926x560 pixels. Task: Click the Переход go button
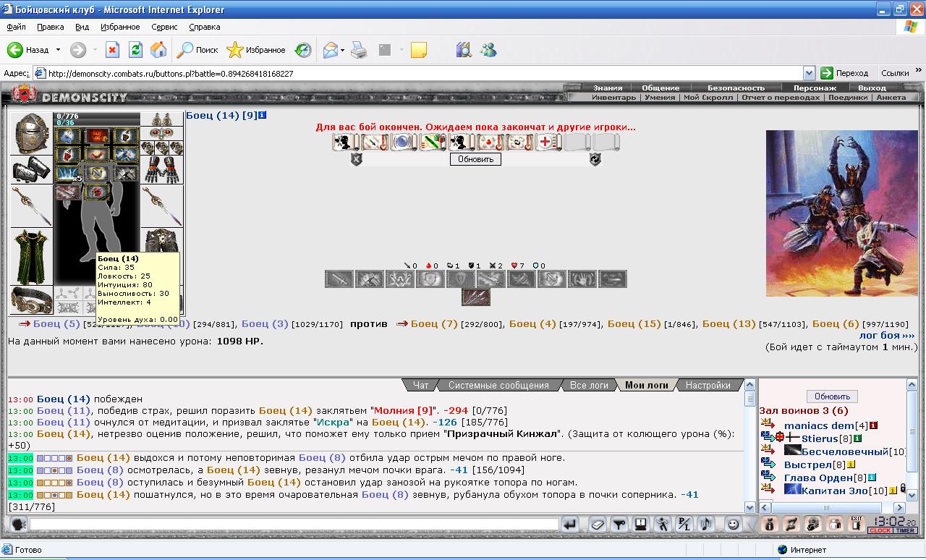click(x=844, y=73)
